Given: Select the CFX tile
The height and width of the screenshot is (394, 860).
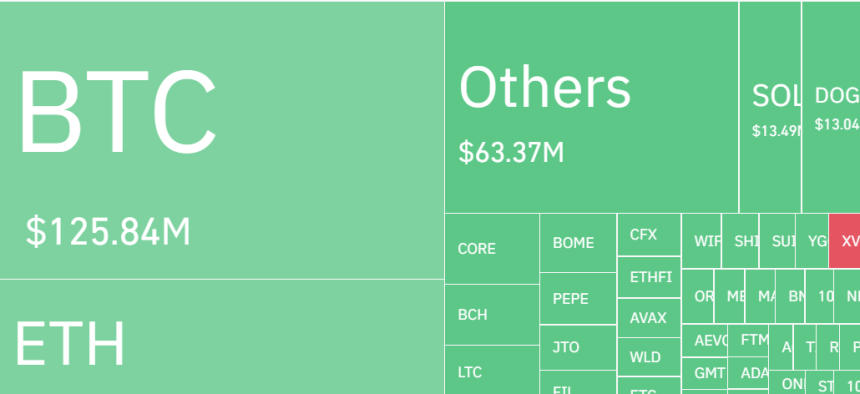Looking at the screenshot, I should click(649, 235).
